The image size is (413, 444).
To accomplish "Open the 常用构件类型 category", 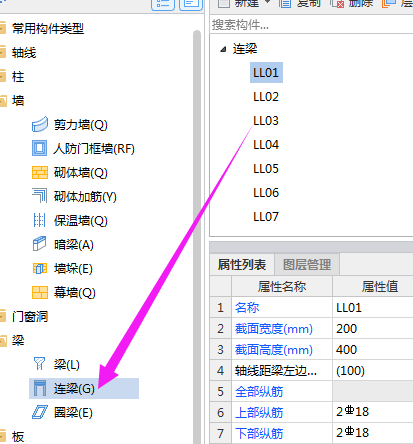I will [x=48, y=29].
